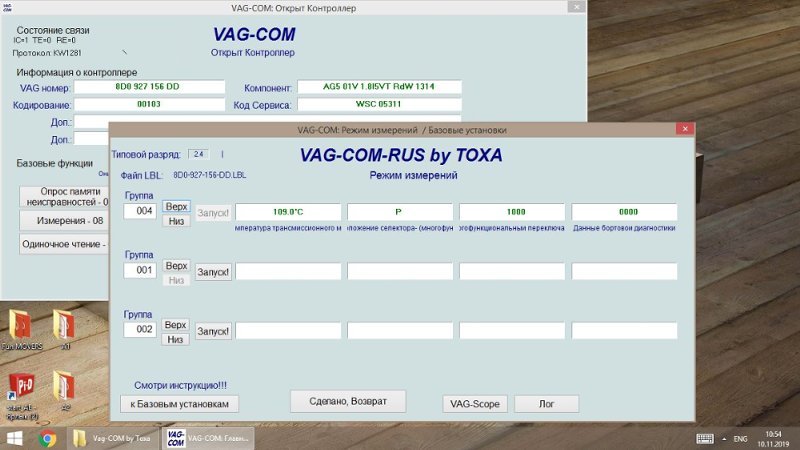This screenshot has width=800, height=450.
Task: Click the selector position value P
Action: click(x=400, y=212)
